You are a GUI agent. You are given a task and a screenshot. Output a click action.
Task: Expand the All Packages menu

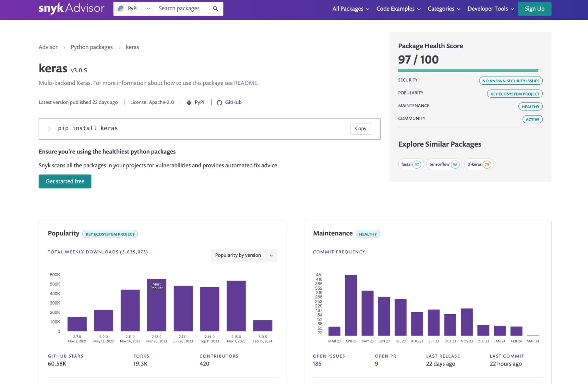click(x=351, y=9)
